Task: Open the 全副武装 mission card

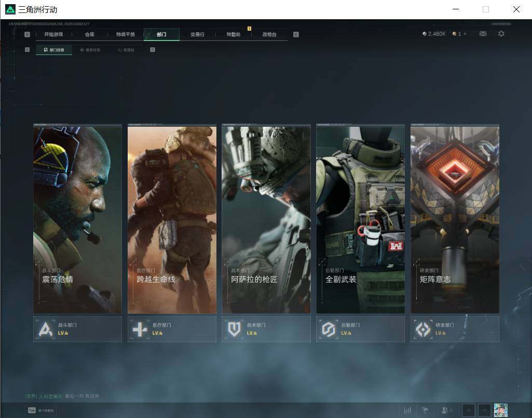Action: [361, 219]
